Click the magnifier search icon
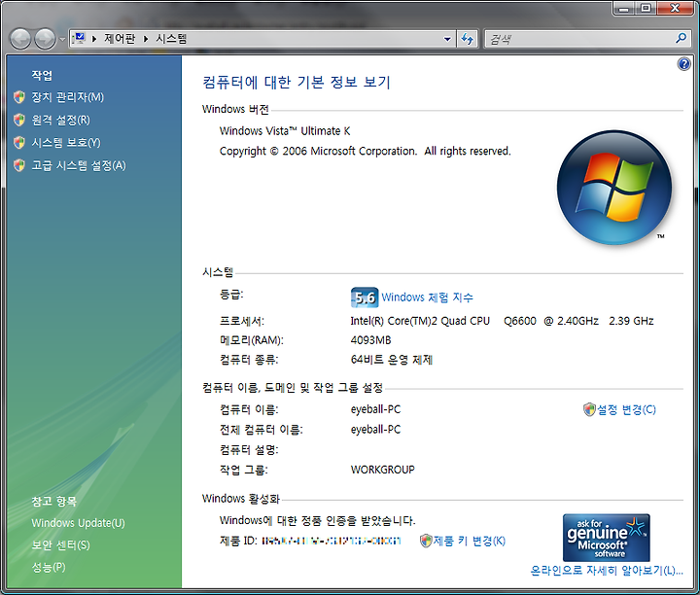This screenshot has width=700, height=595. tap(681, 38)
